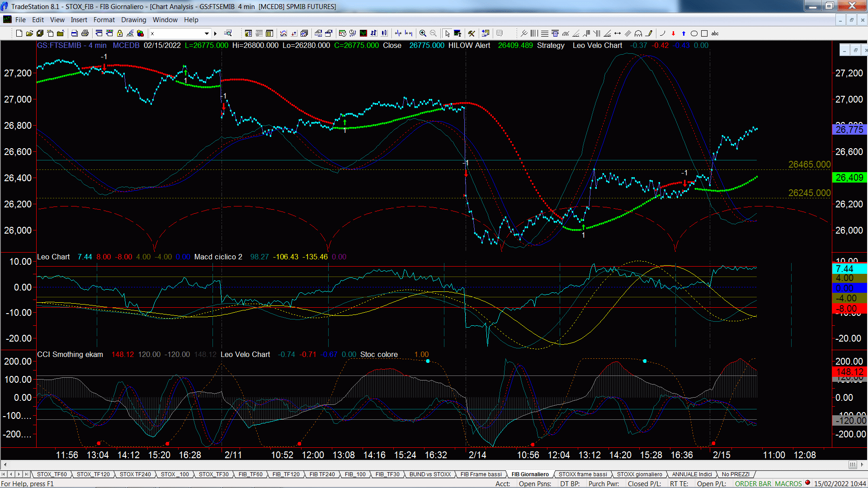Click the horizontal scrollbar right arrow
The image size is (868, 488).
point(863,465)
